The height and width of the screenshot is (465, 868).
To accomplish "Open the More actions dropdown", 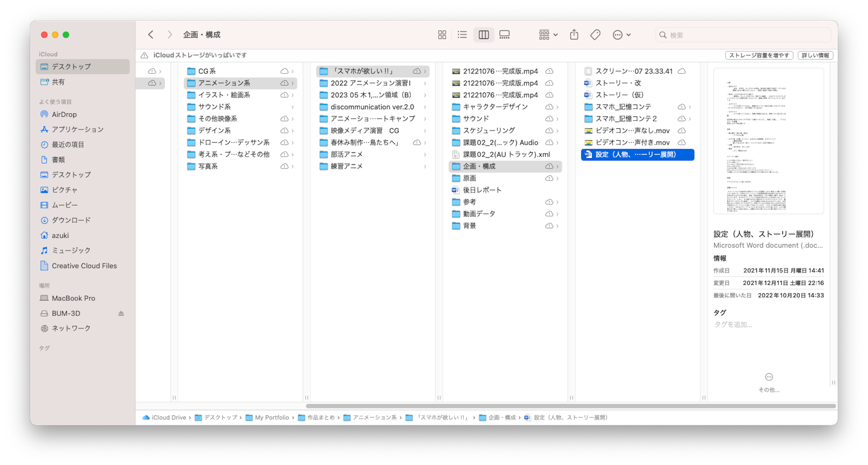I will click(x=621, y=35).
